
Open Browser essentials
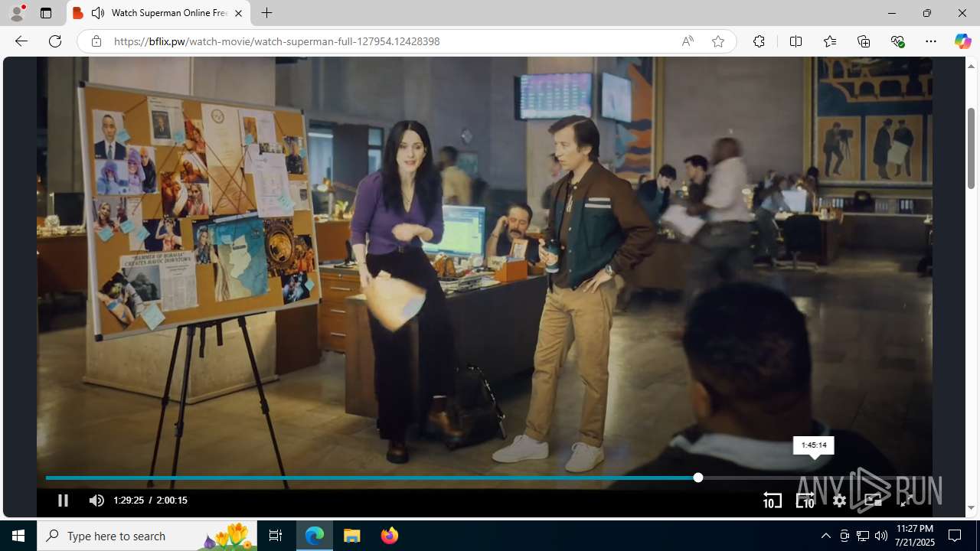897,41
